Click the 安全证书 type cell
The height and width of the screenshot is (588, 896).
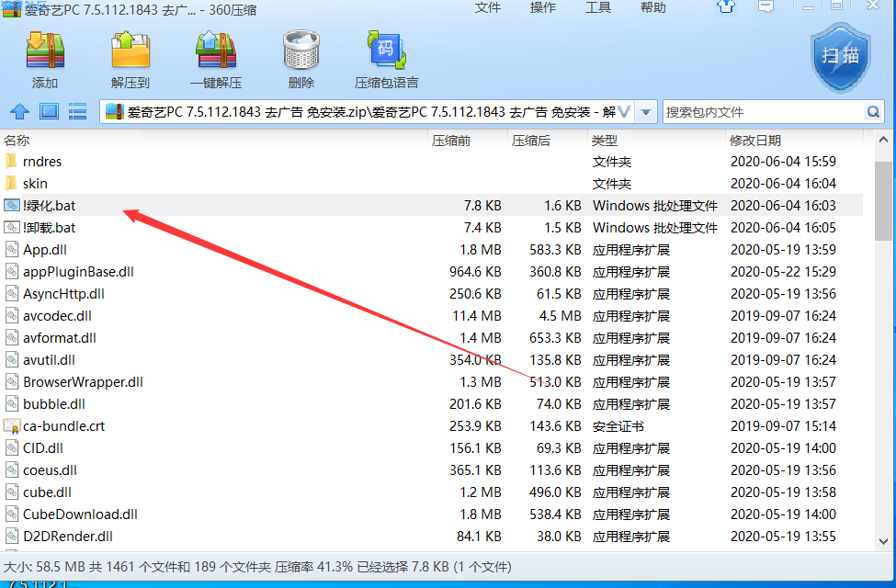coord(618,426)
